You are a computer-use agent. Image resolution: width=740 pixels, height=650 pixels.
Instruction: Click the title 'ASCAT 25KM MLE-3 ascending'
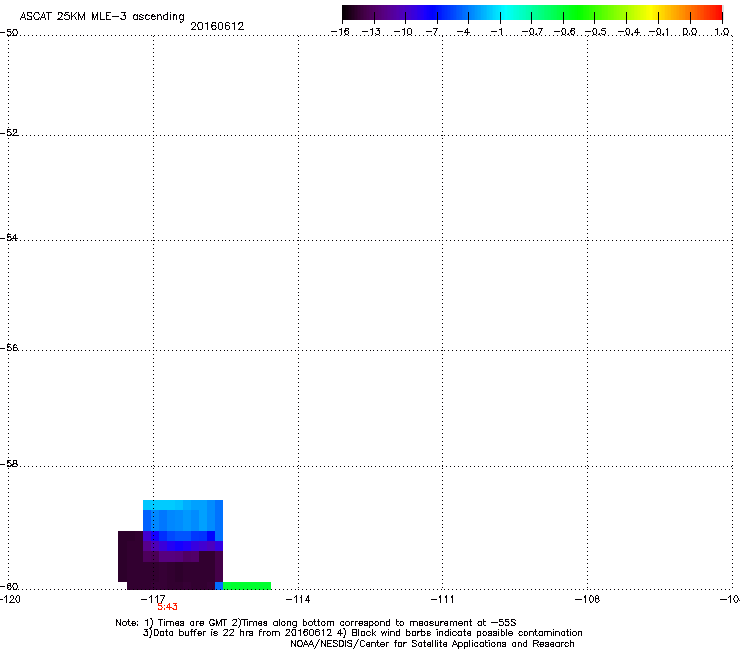tap(102, 16)
